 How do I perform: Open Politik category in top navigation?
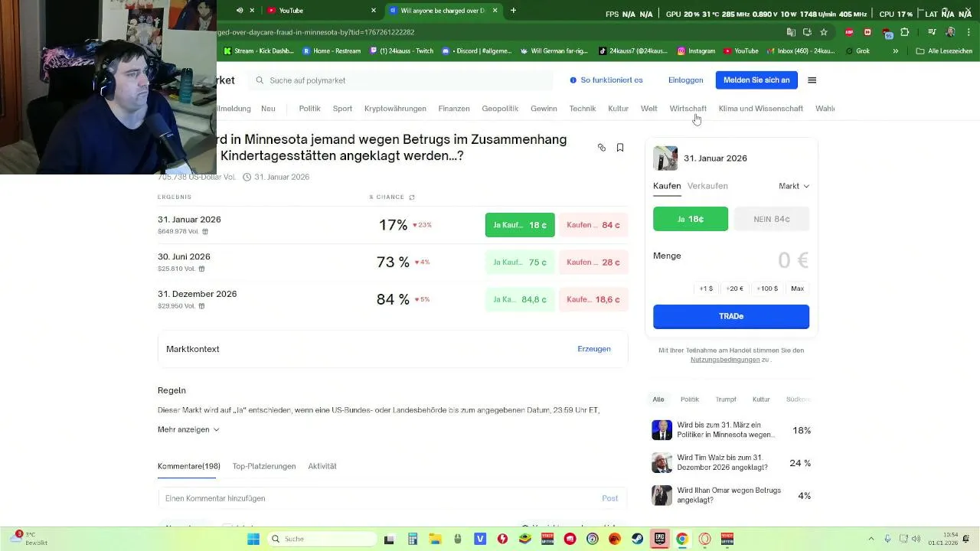coord(309,109)
